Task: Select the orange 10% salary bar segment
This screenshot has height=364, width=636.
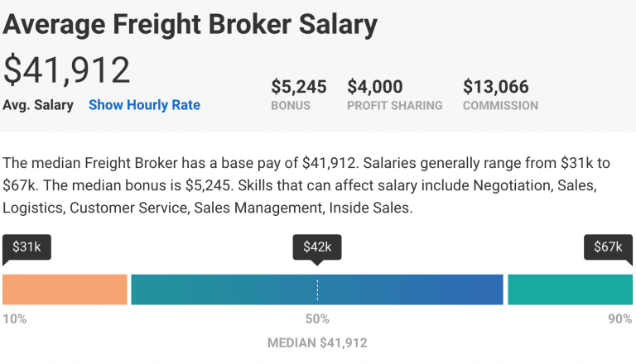Action: point(65,290)
